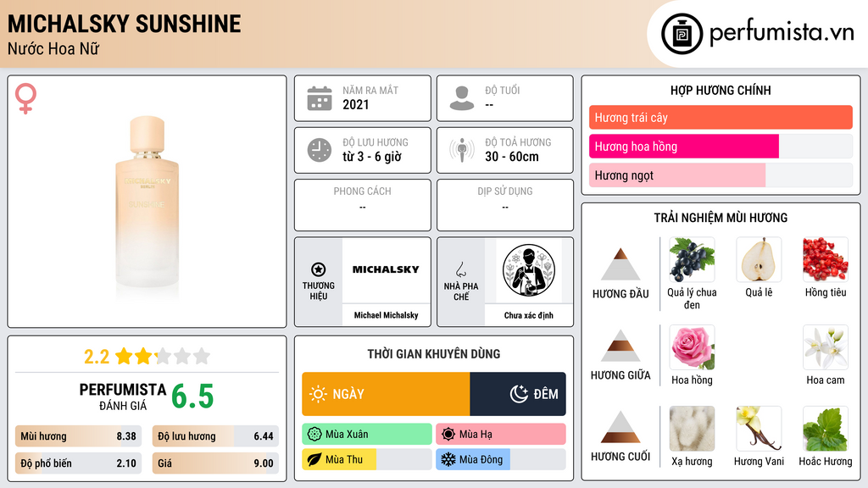868x488 pixels.
Task: Click the sillage icon for Độ Toả Hương
Action: [x=462, y=150]
